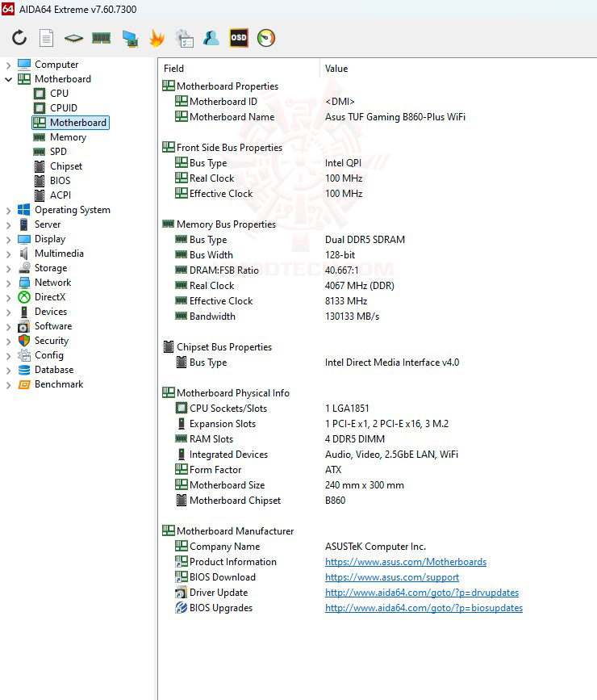Viewport: 597px width, 700px height.
Task: Click the Benchmark orange icon
Action: (x=24, y=384)
